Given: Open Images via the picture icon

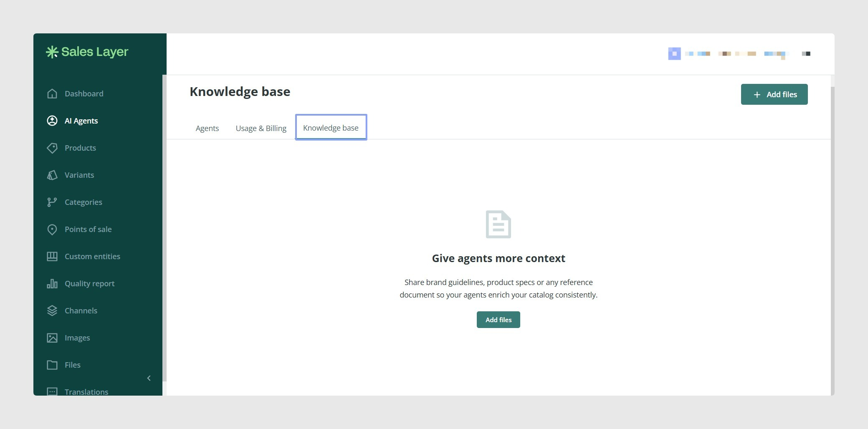Looking at the screenshot, I should 52,338.
